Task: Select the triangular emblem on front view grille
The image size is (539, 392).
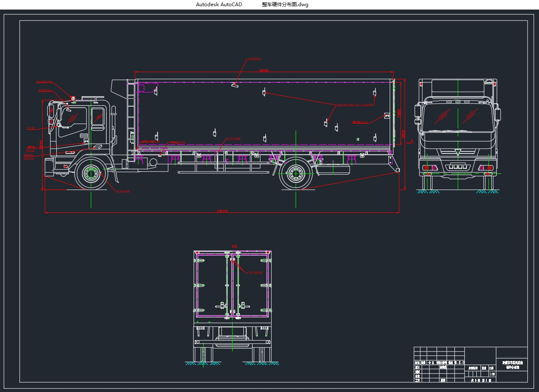Action: (458, 152)
